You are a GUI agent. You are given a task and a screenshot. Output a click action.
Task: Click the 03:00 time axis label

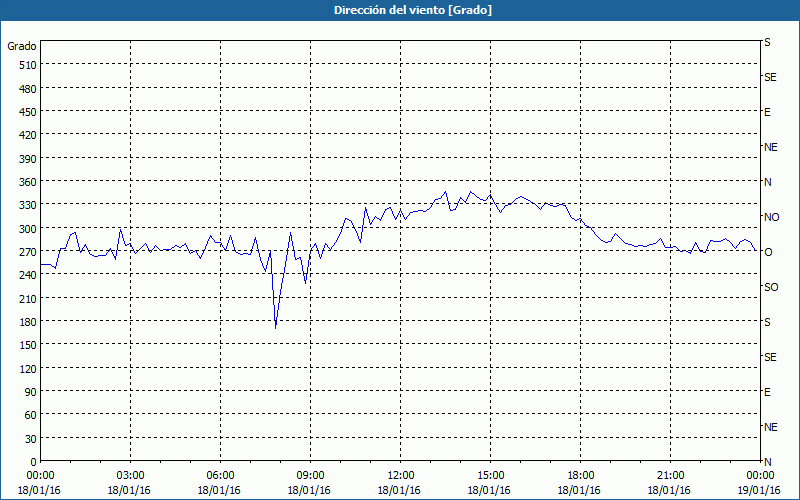click(130, 476)
